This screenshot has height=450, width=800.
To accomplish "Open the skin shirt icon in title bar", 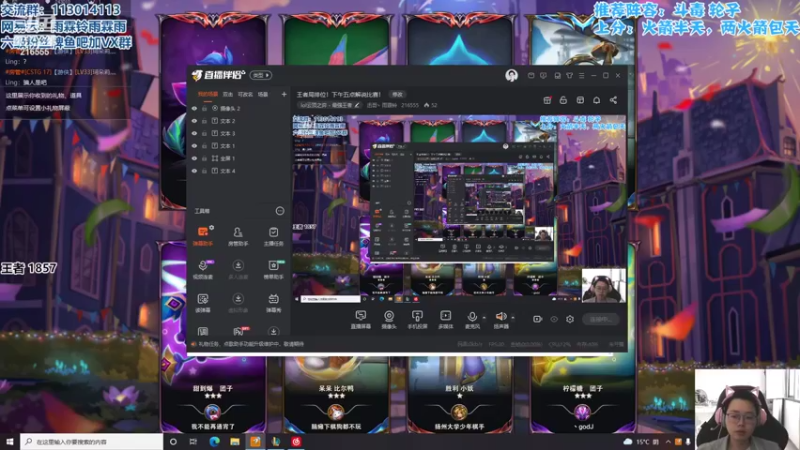I will pyautogui.click(x=569, y=76).
